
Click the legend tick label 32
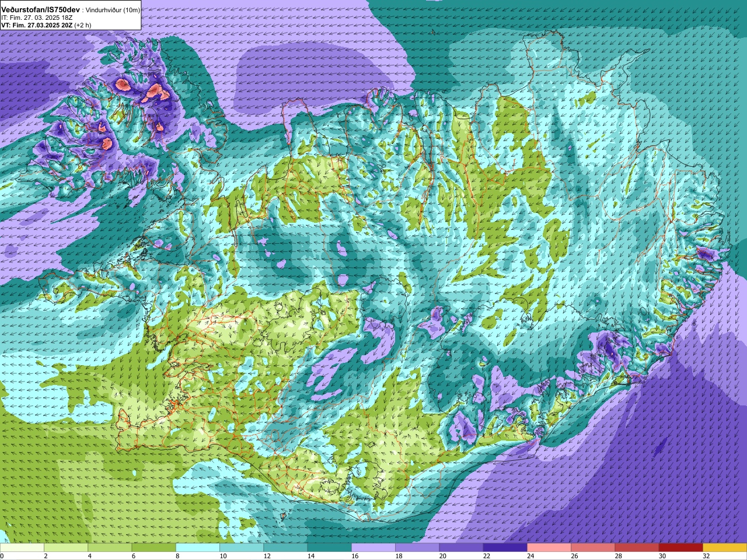coord(706,556)
